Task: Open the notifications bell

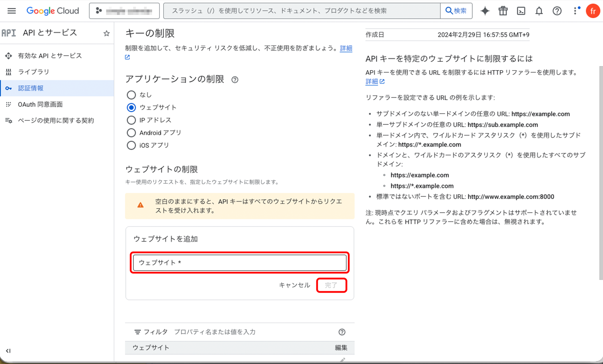Action: 539,11
